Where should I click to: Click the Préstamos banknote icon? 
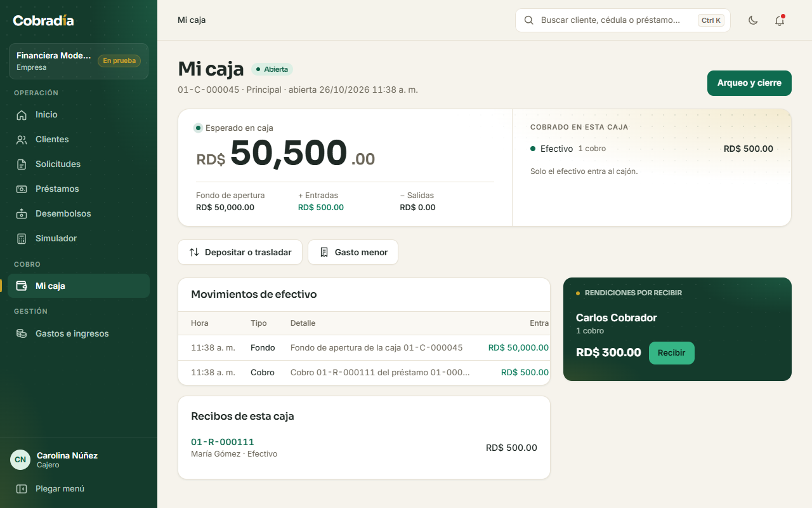tap(22, 189)
